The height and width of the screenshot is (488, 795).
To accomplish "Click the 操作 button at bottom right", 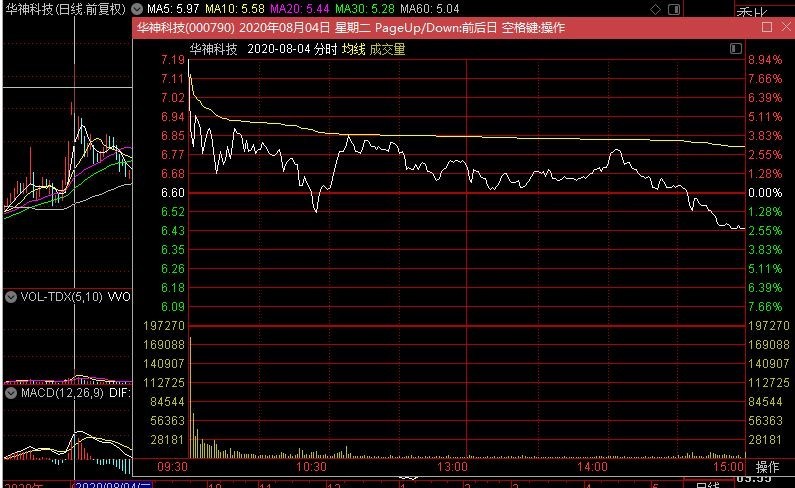I will pyautogui.click(x=767, y=467).
